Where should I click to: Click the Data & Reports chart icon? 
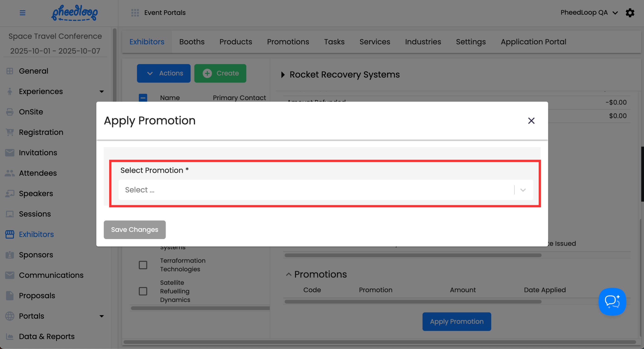10,336
